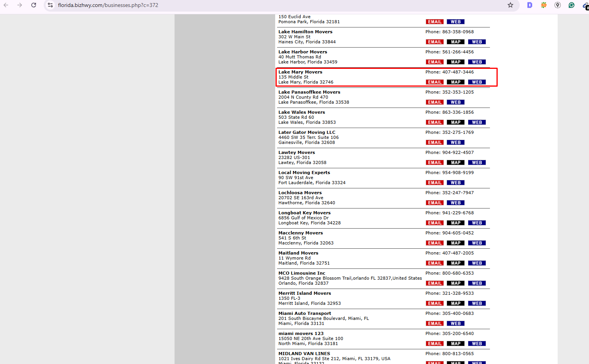Open MAP for Longboat Key Movers
This screenshot has height=364, width=589.
click(456, 223)
